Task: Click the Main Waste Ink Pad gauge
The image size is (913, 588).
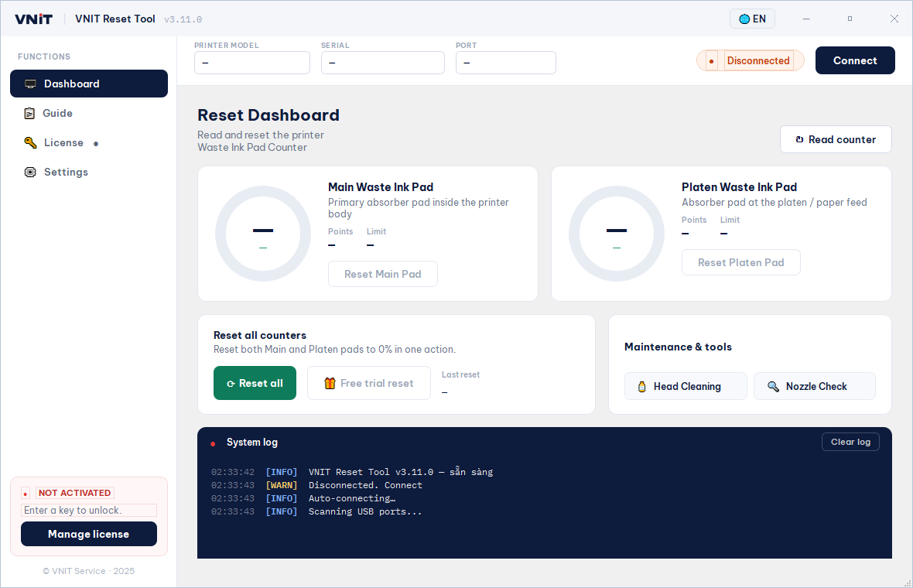Action: [263, 234]
